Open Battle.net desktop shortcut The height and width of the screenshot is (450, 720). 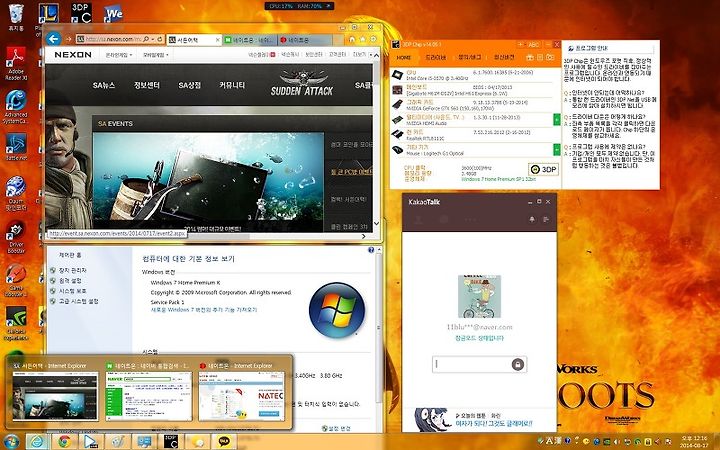coord(16,147)
